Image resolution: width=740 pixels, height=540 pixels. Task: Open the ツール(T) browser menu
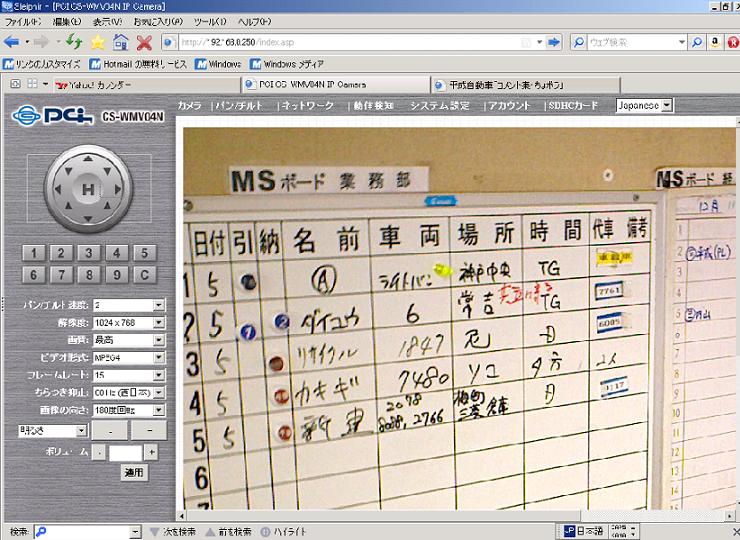pyautogui.click(x=211, y=20)
